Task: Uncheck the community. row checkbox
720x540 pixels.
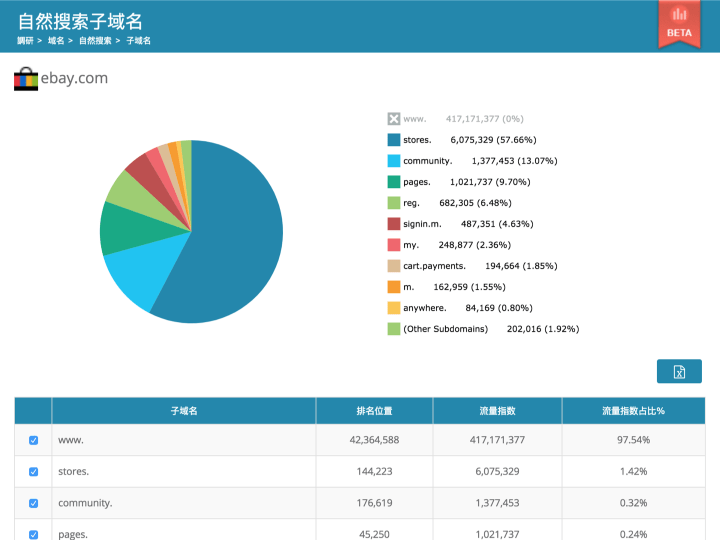Action: [x=34, y=503]
